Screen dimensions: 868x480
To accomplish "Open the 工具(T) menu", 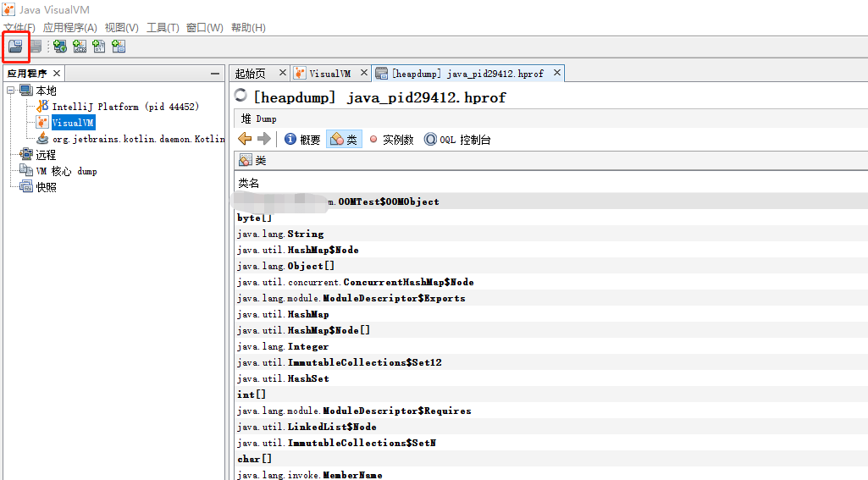I will click(163, 28).
